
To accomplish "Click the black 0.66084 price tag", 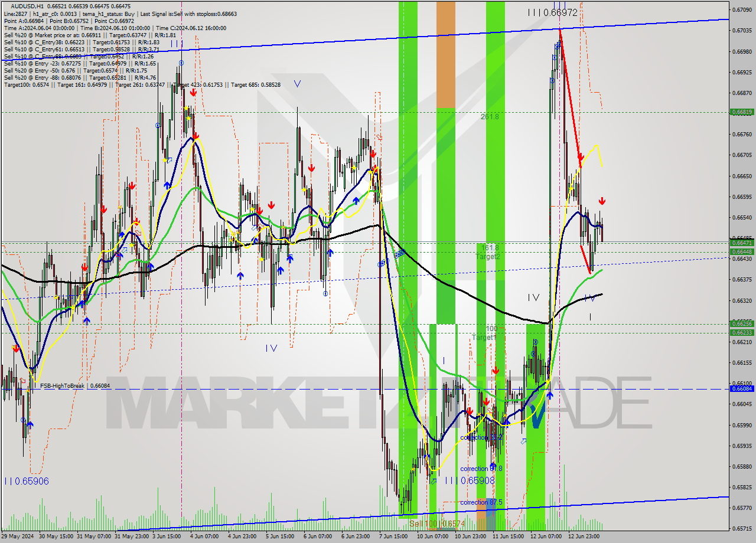I will [x=742, y=388].
